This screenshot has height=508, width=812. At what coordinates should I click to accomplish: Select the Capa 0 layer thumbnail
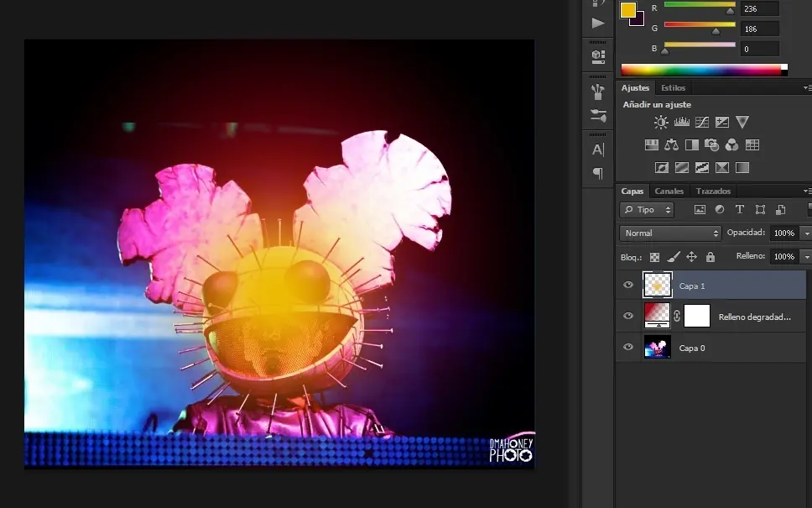coord(657,347)
